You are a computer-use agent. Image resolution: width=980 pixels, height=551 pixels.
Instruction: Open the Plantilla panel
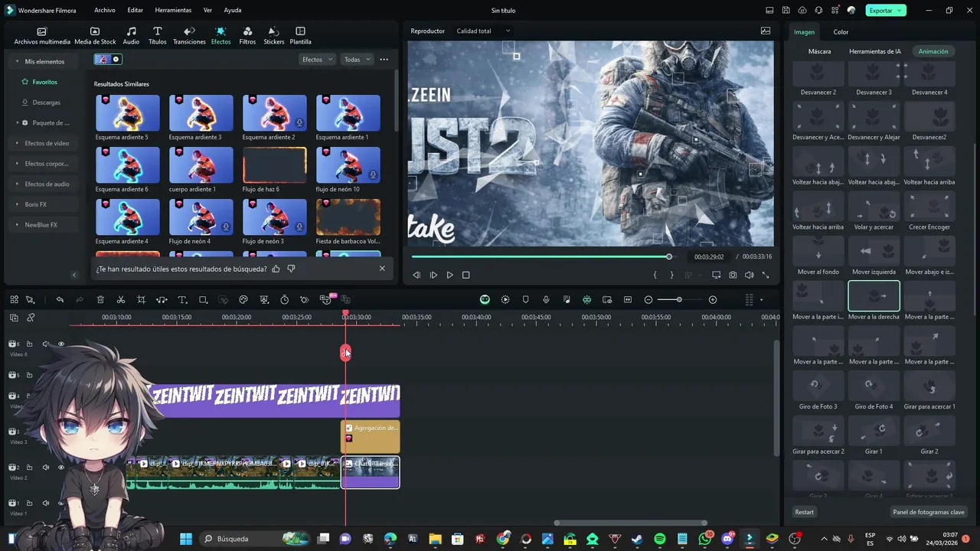click(x=300, y=36)
